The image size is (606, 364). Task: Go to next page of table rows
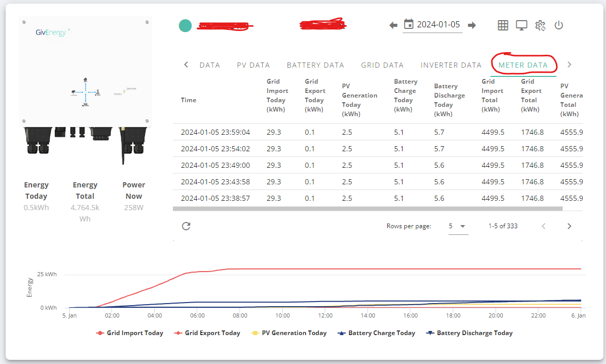pos(569,226)
